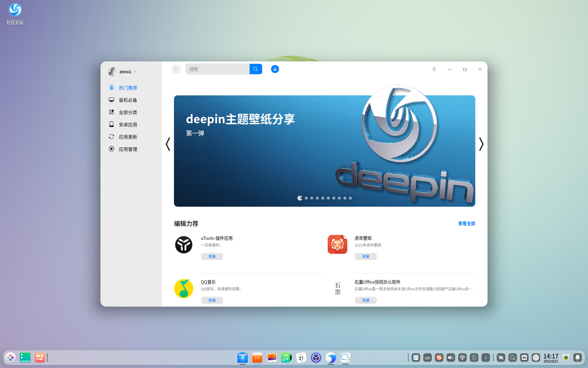Image resolution: width=588 pixels, height=368 pixels.
Task: Click the blue search magnifier button
Action: (x=256, y=69)
